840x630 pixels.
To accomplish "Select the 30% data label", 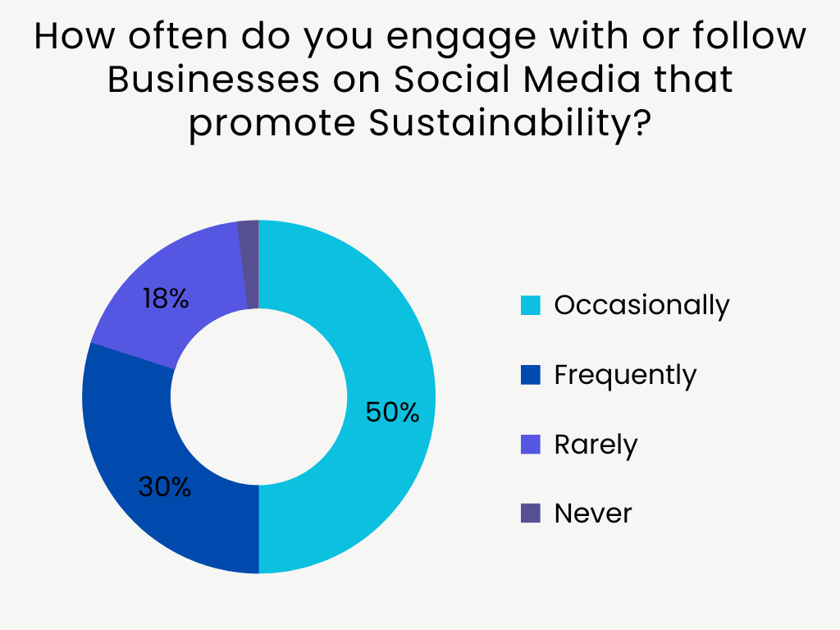I will point(165,487).
